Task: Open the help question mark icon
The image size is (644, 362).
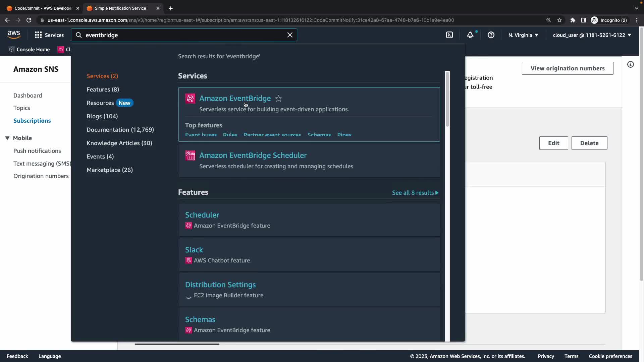Action: click(491, 35)
